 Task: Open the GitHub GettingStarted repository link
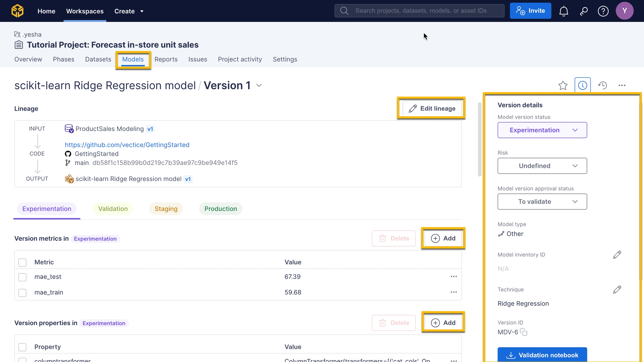[x=127, y=145]
